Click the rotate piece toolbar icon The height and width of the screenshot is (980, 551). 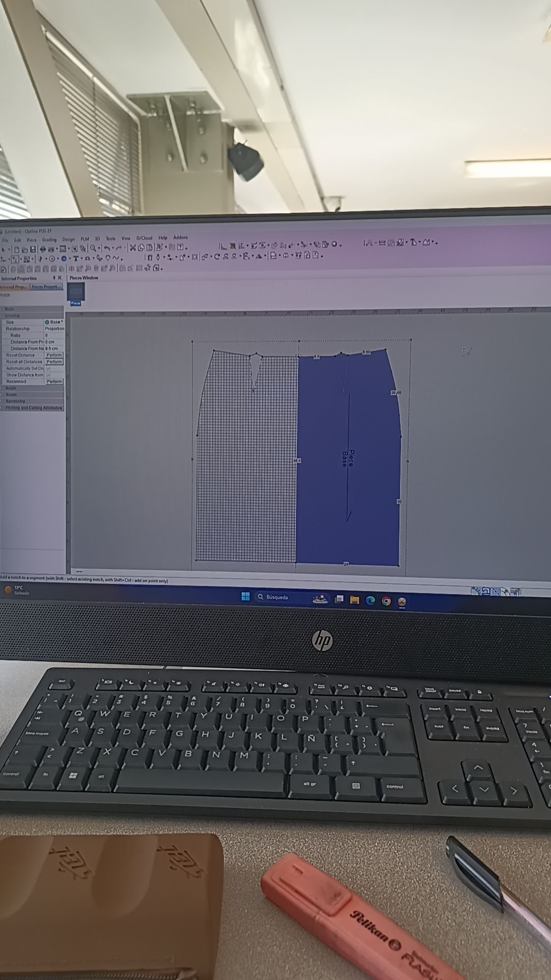(217, 257)
